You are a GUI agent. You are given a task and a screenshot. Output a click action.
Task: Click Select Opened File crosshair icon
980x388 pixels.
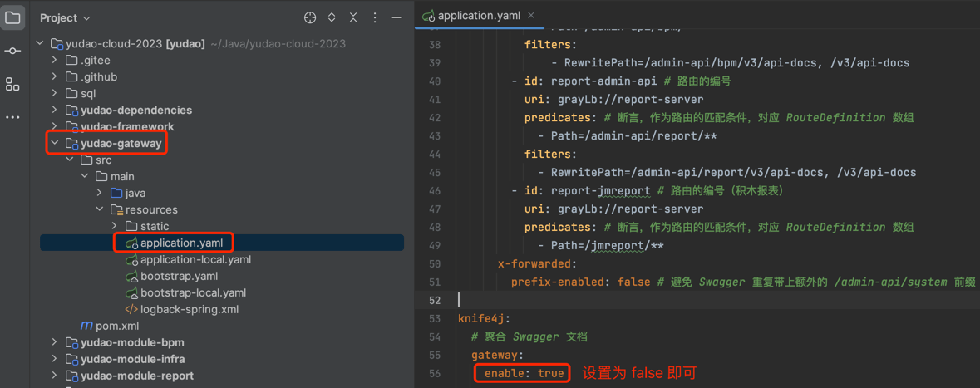(x=310, y=17)
